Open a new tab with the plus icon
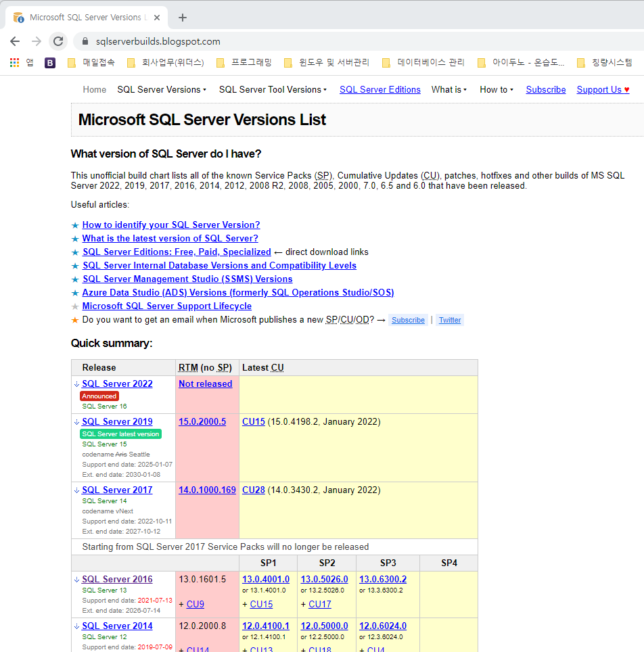This screenshot has height=652, width=644. (x=182, y=18)
